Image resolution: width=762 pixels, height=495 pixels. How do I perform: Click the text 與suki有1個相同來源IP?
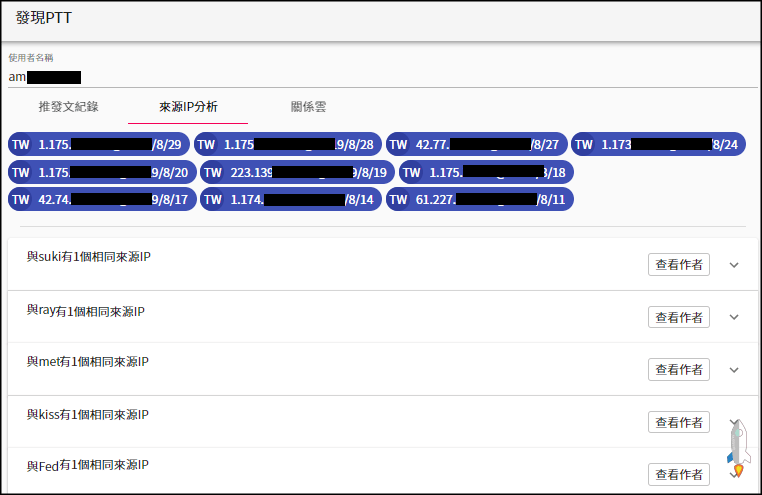[x=88, y=256]
